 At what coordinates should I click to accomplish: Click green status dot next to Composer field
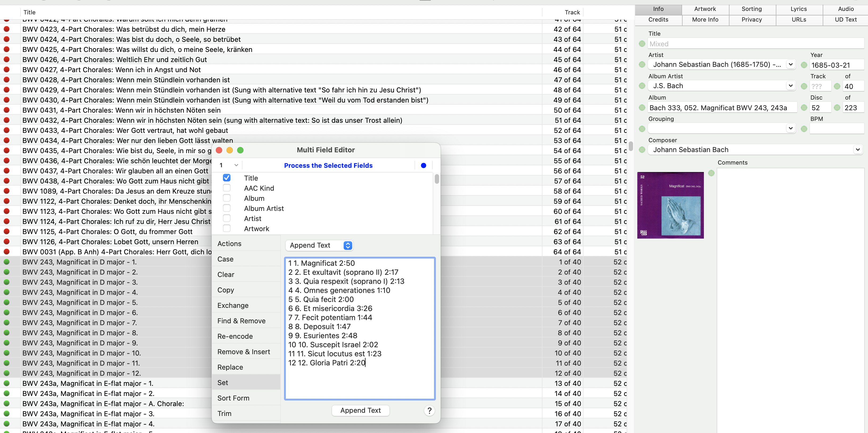(x=642, y=150)
